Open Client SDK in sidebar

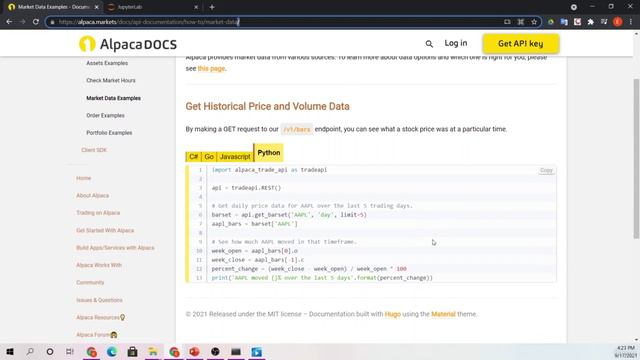94,150
